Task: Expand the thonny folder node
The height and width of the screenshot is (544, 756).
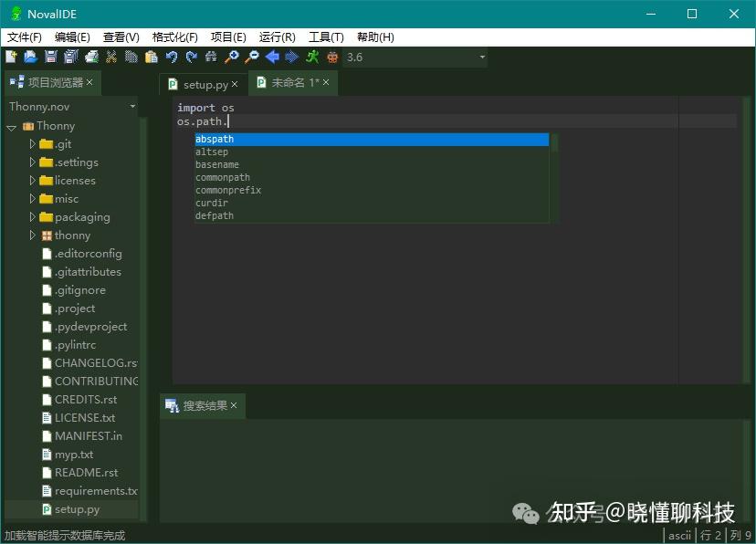Action: coord(33,235)
